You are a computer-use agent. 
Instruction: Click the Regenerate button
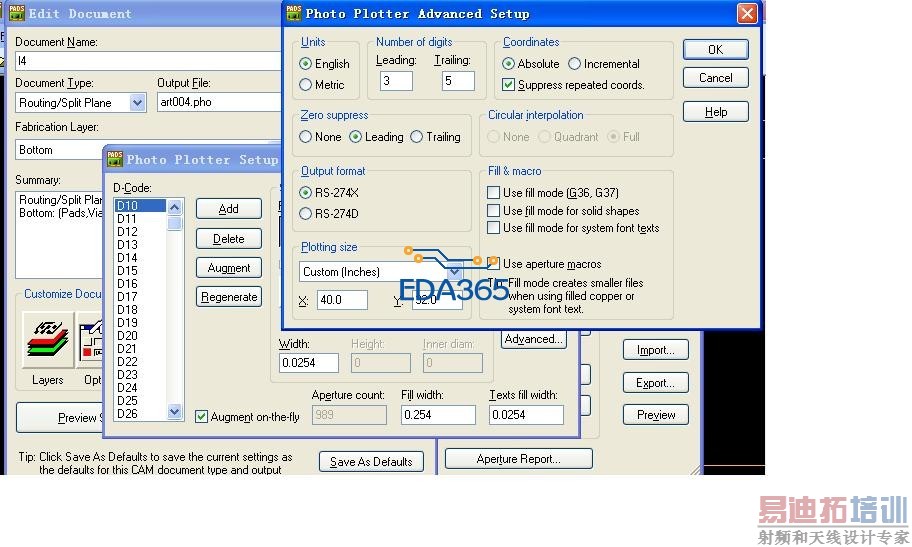click(x=229, y=297)
